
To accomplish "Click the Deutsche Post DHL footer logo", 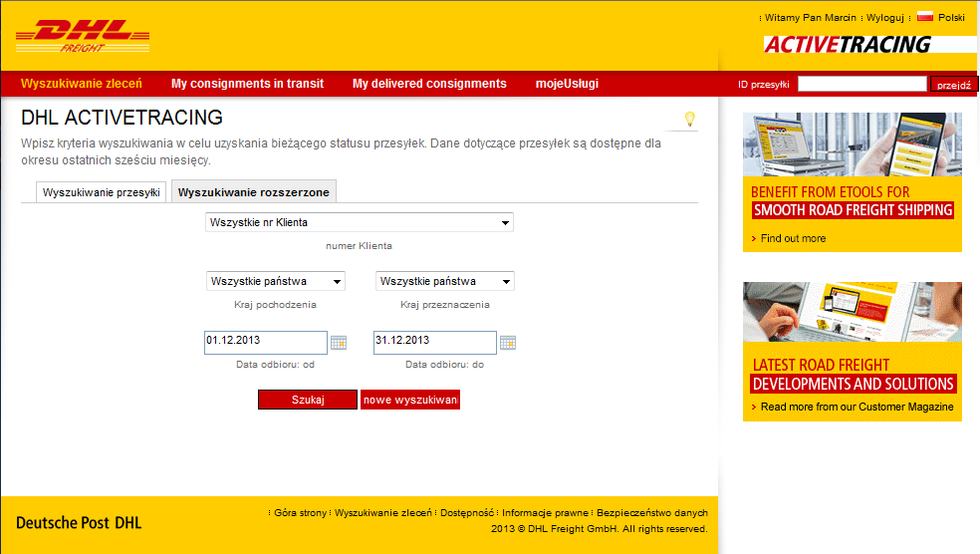I will (x=79, y=523).
